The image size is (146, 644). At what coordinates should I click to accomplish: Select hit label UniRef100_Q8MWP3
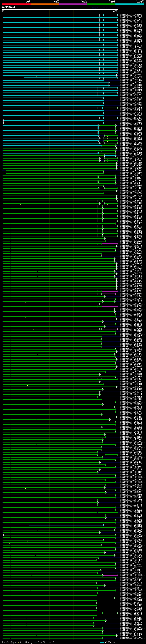pyautogui.click(x=131, y=336)
